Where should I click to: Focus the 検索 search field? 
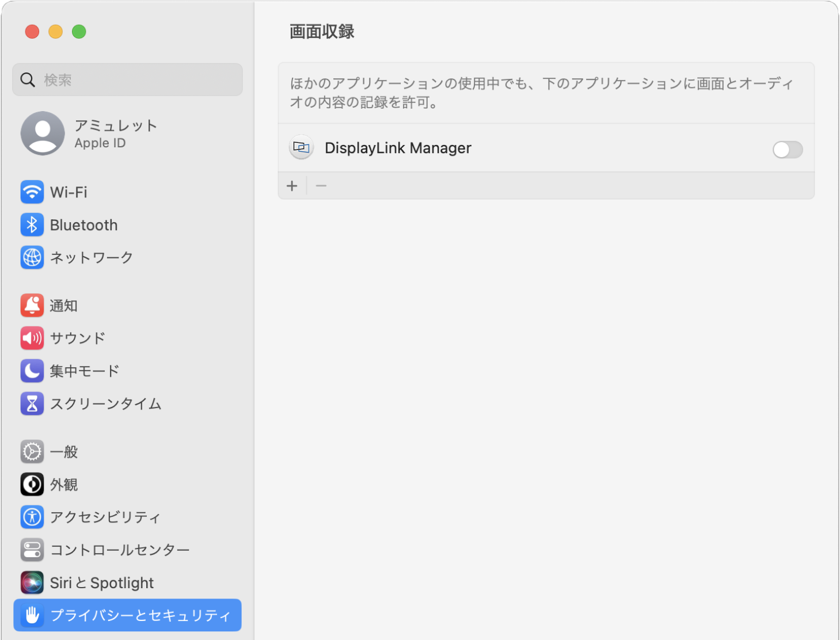pos(127,79)
